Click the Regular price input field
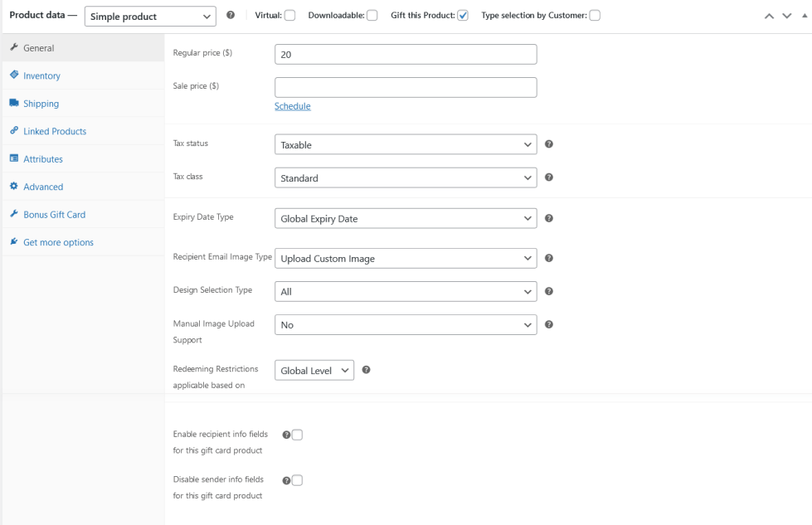Screen dimensions: 812x525 pyautogui.click(x=405, y=55)
